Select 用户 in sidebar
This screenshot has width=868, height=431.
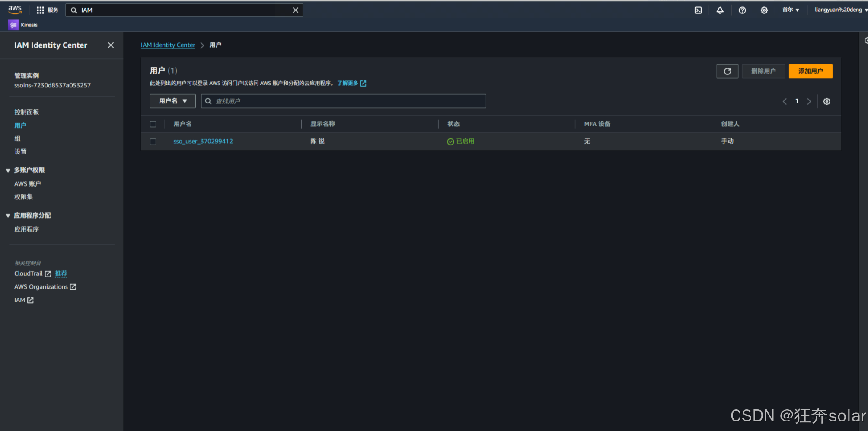[x=20, y=125]
